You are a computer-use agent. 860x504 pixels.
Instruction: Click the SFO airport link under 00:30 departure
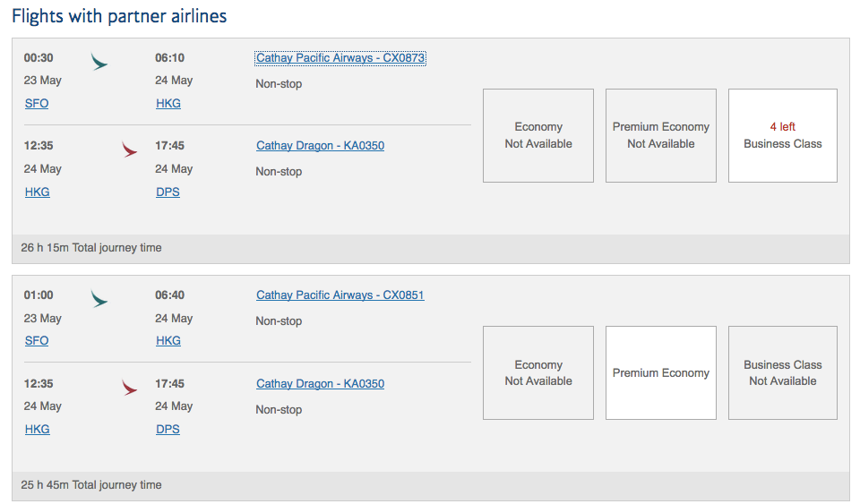(x=37, y=104)
